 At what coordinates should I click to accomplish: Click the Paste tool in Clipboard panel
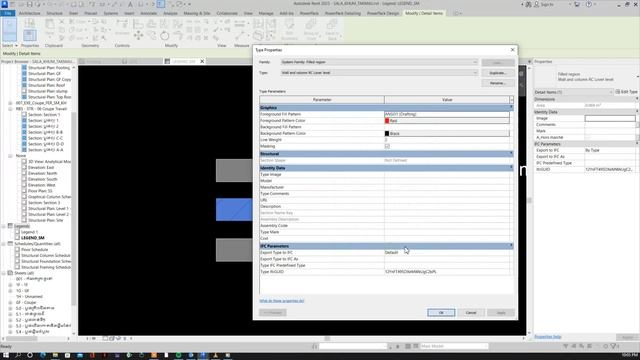click(x=50, y=27)
